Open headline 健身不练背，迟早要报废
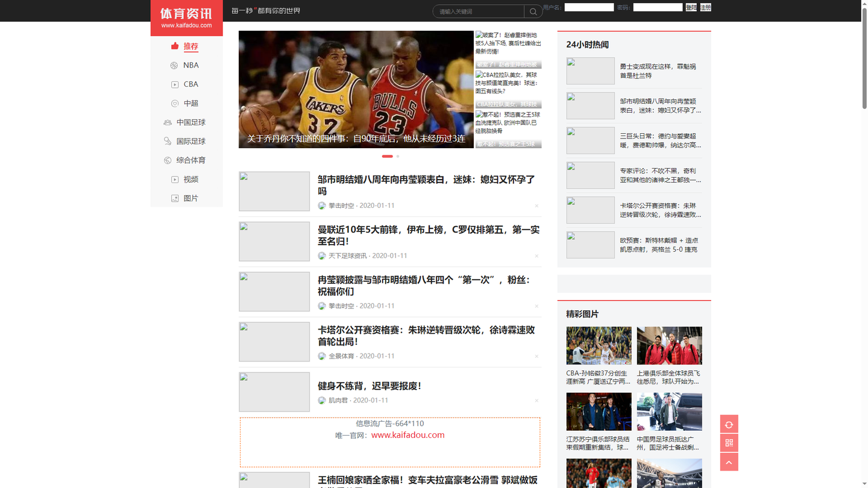 370,386
